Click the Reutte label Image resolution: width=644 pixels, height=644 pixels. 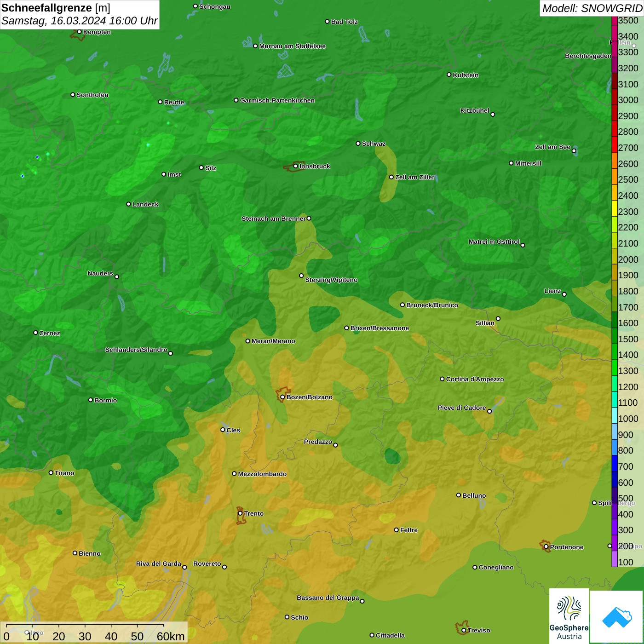tap(174, 102)
